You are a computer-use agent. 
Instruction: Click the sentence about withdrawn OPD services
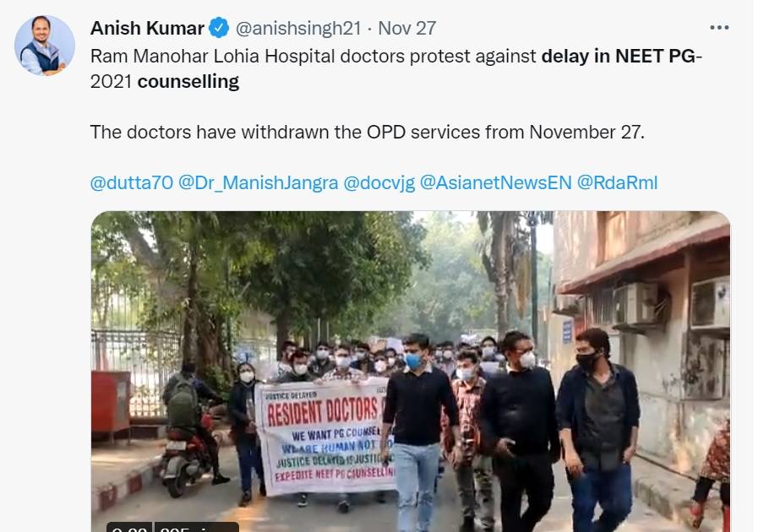368,132
